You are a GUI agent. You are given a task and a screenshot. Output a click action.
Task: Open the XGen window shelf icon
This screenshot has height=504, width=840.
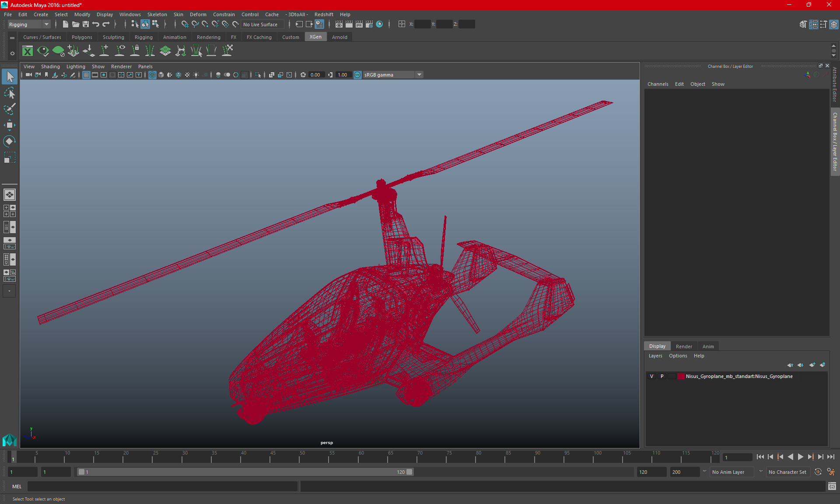28,51
